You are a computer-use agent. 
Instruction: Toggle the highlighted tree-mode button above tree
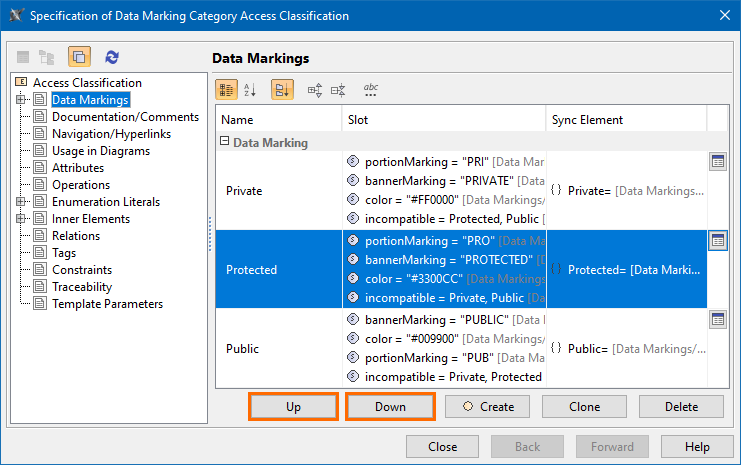pos(79,58)
